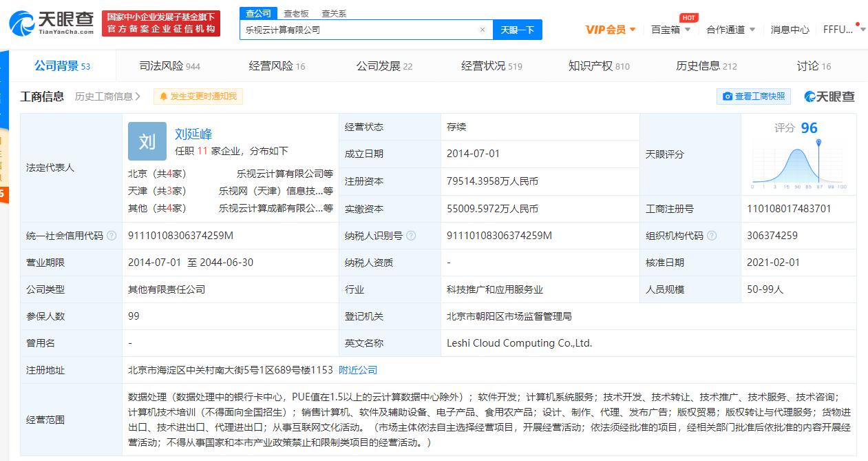Click the 天眼评分 score distribution chart
This screenshot has width=868, height=461.
point(798,164)
